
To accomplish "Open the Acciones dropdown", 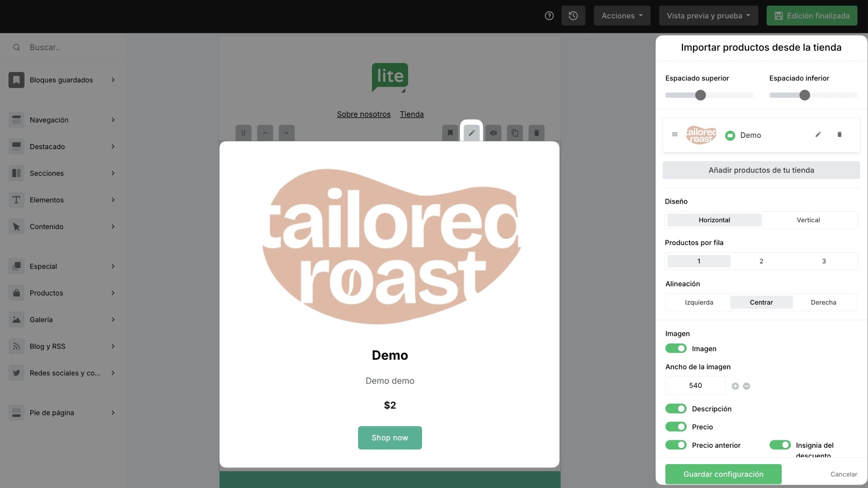I will click(x=622, y=16).
